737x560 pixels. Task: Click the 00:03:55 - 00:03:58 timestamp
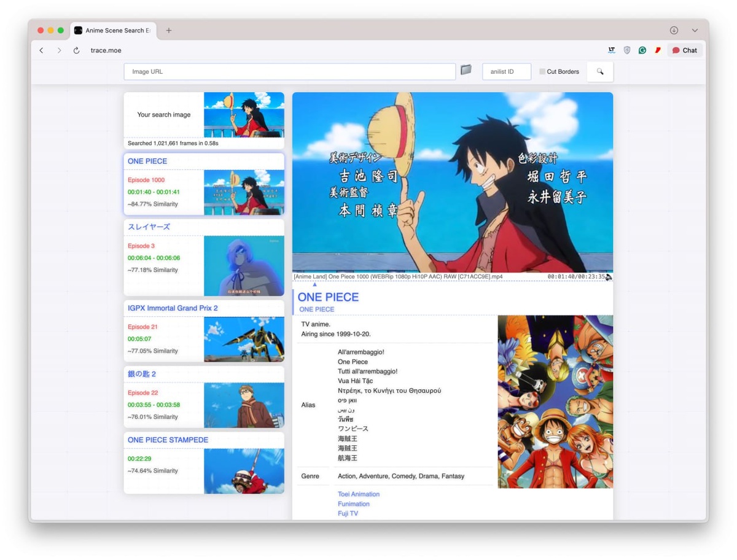(154, 405)
